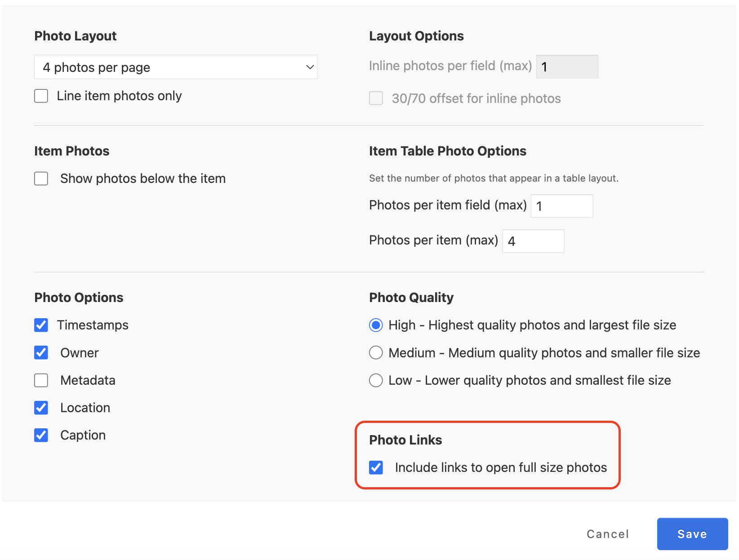This screenshot has width=739, height=560.
Task: Click the chevron arrow on photo layout select
Action: 310,67
